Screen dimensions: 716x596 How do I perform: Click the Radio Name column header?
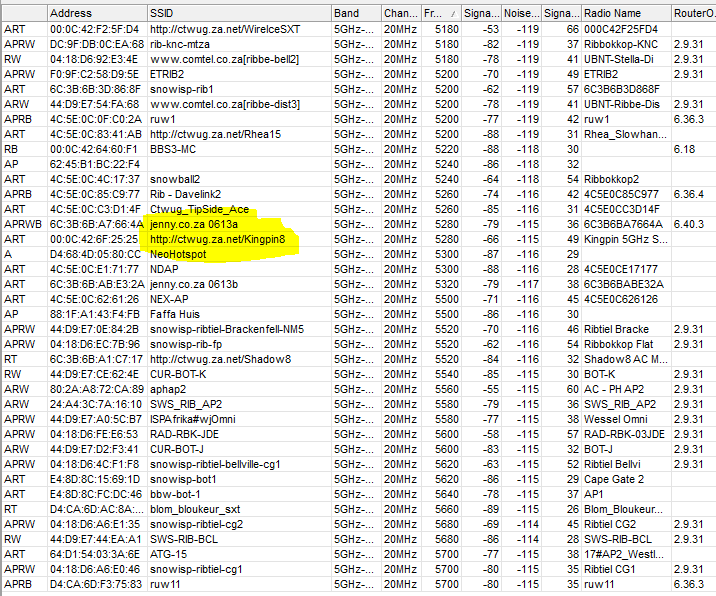(624, 13)
